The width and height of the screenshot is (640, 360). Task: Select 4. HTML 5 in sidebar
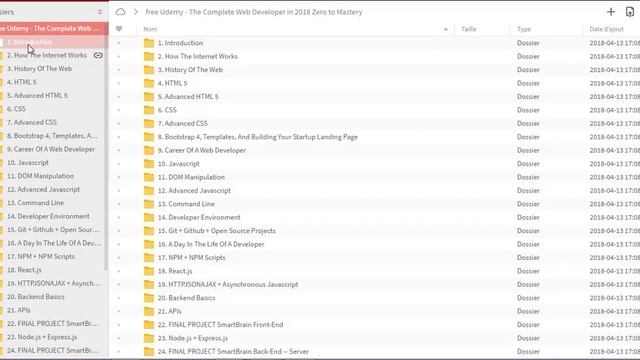pyautogui.click(x=22, y=82)
